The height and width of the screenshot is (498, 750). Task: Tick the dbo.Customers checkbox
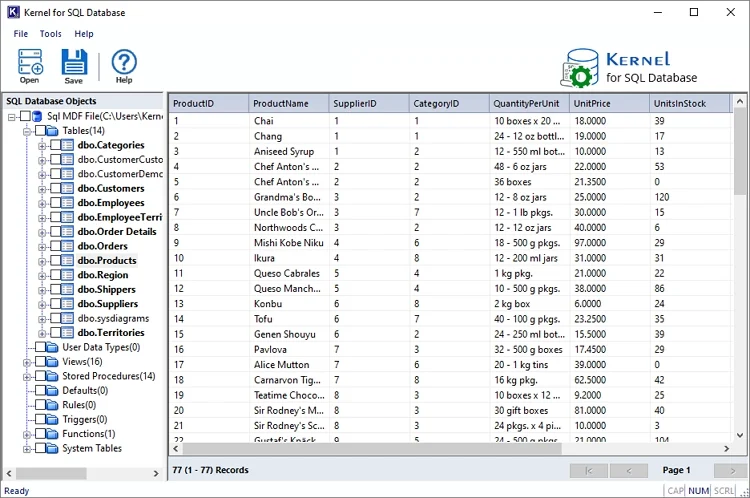[55, 188]
